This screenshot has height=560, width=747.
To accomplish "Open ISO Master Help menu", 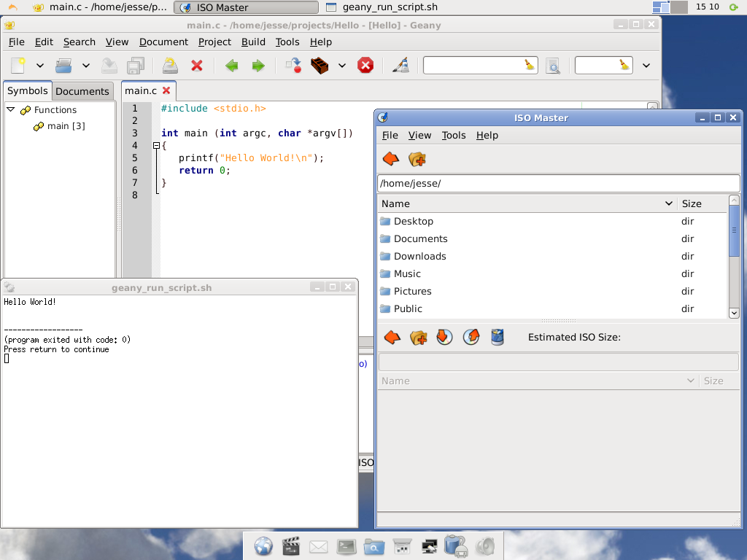I will 487,135.
